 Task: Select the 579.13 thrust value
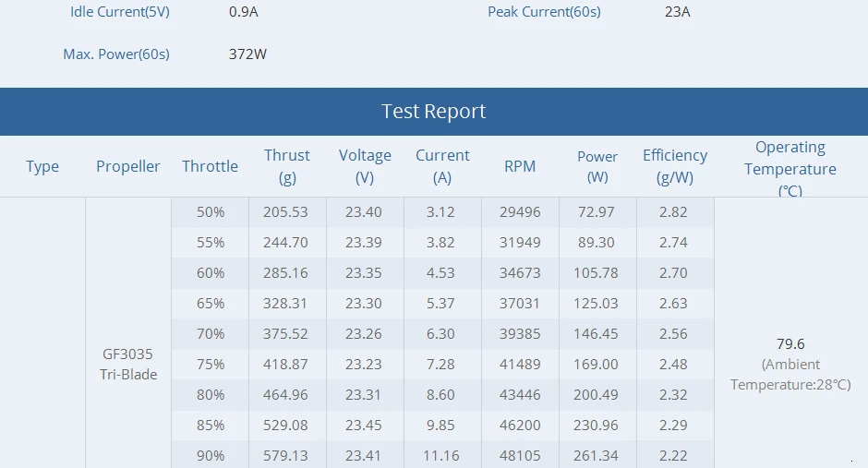285,455
